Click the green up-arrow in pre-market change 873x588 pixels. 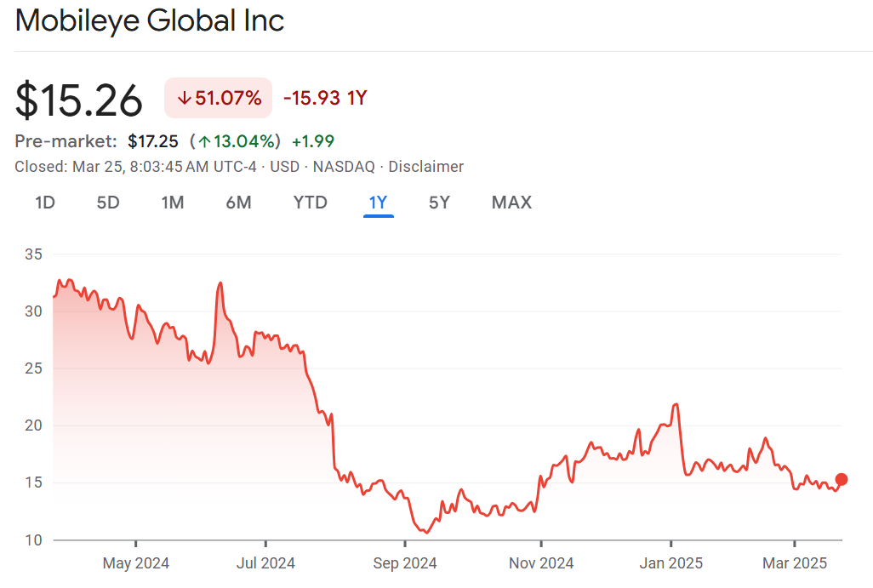click(x=205, y=141)
